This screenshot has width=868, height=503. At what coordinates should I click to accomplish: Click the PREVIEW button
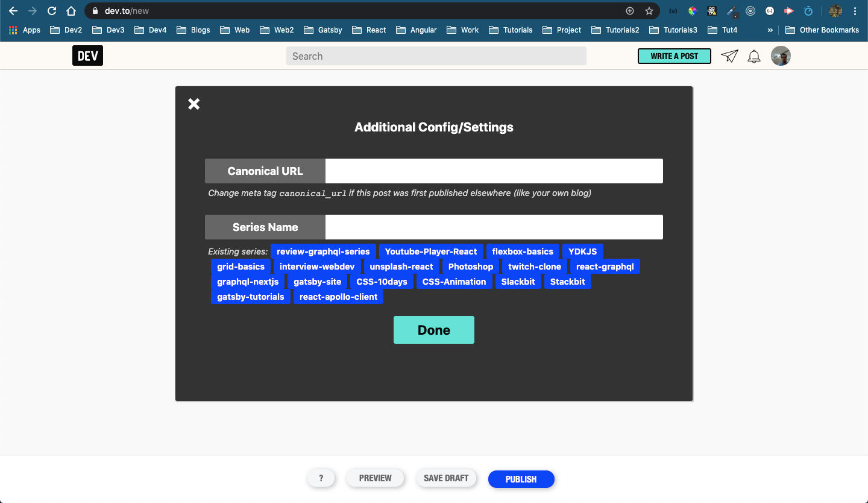375,478
